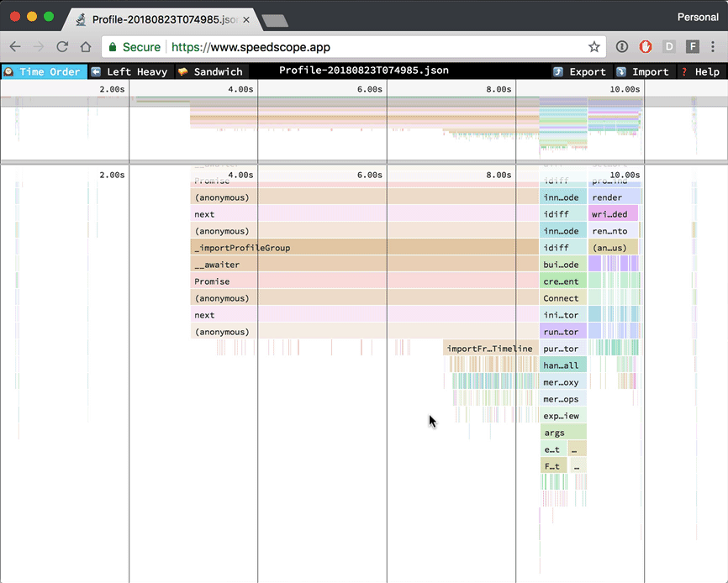This screenshot has width=728, height=583.
Task: Select the bui…ode frame
Action: pos(562,265)
